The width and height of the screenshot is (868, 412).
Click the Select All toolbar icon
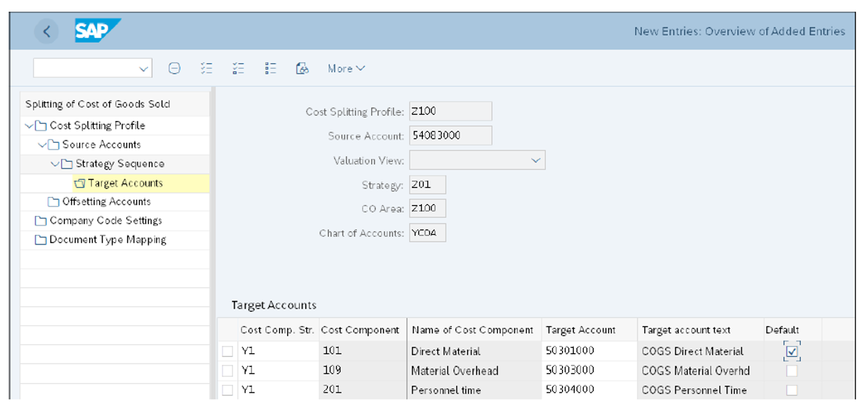click(x=207, y=68)
